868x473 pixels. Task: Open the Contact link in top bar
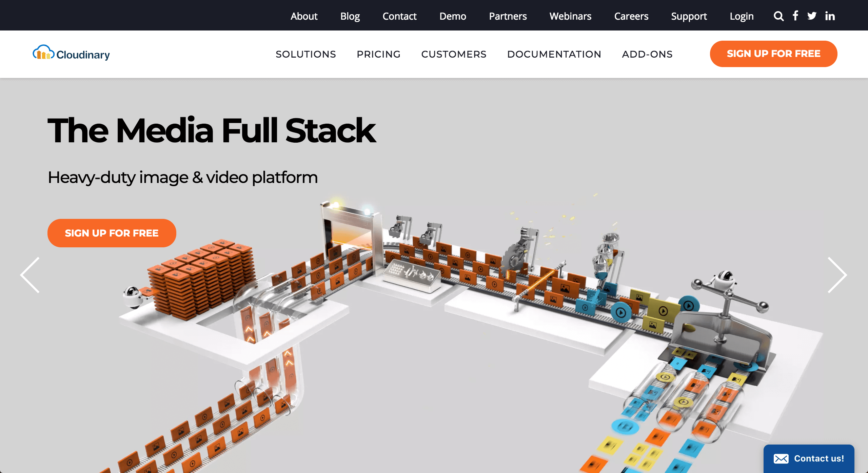coord(399,16)
